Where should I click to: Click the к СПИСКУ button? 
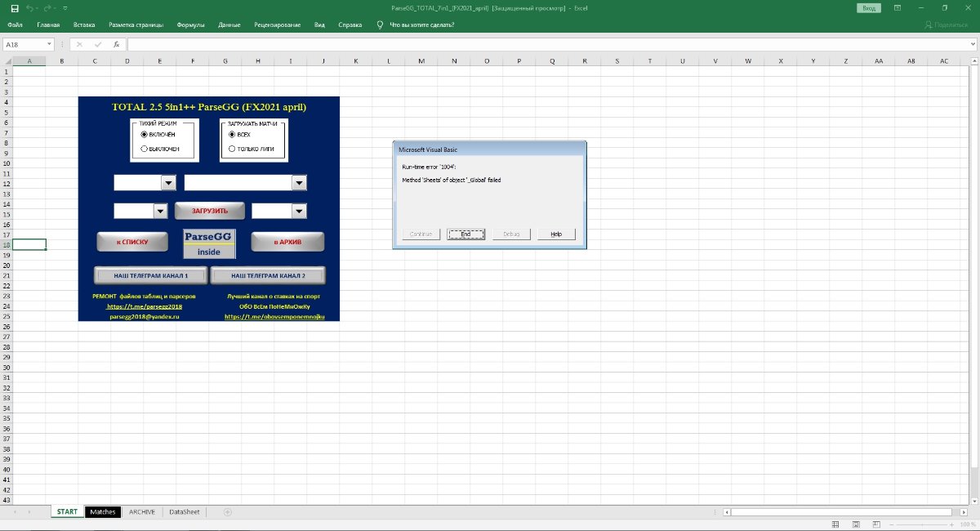(x=132, y=242)
